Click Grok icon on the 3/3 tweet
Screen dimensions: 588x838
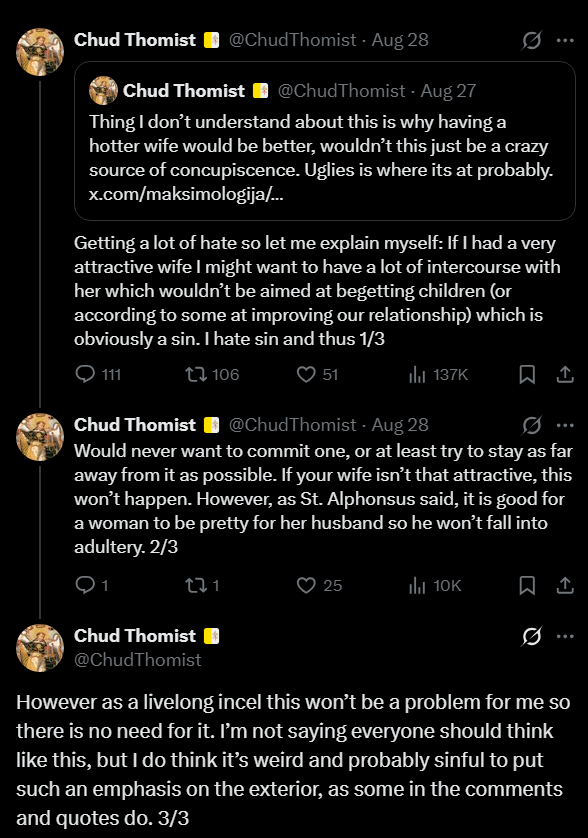tap(531, 636)
